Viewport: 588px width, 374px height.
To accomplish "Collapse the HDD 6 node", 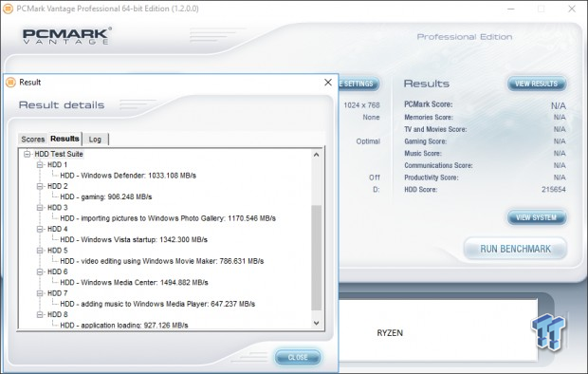I will 40,271.
